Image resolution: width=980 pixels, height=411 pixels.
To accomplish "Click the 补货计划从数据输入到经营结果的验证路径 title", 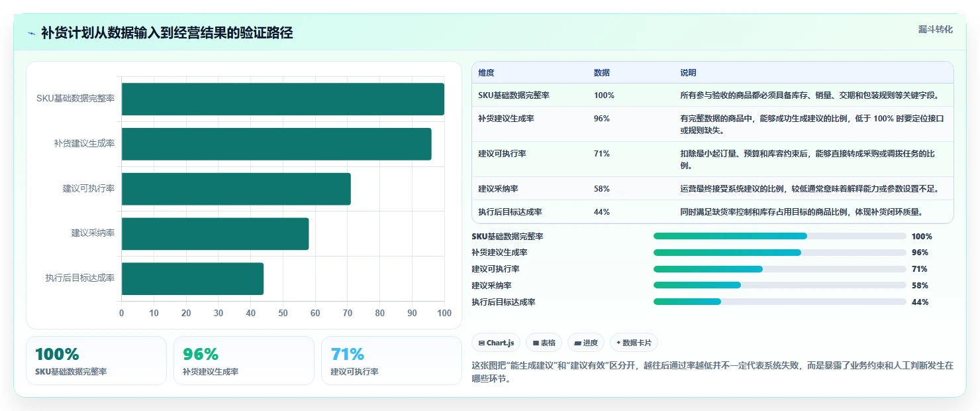I will tap(167, 33).
